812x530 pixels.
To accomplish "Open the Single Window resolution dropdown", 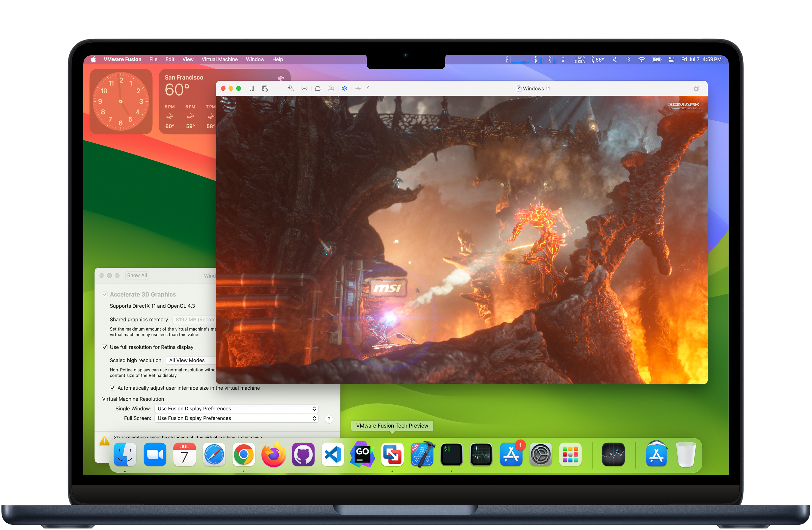I will pos(236,408).
